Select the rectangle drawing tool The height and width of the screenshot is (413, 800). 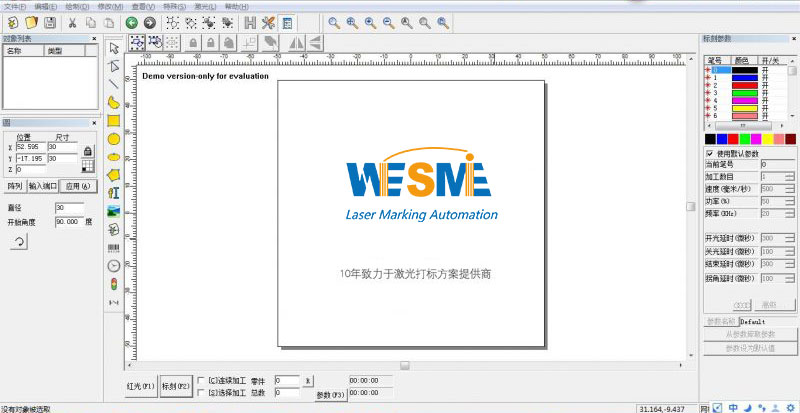(114, 120)
